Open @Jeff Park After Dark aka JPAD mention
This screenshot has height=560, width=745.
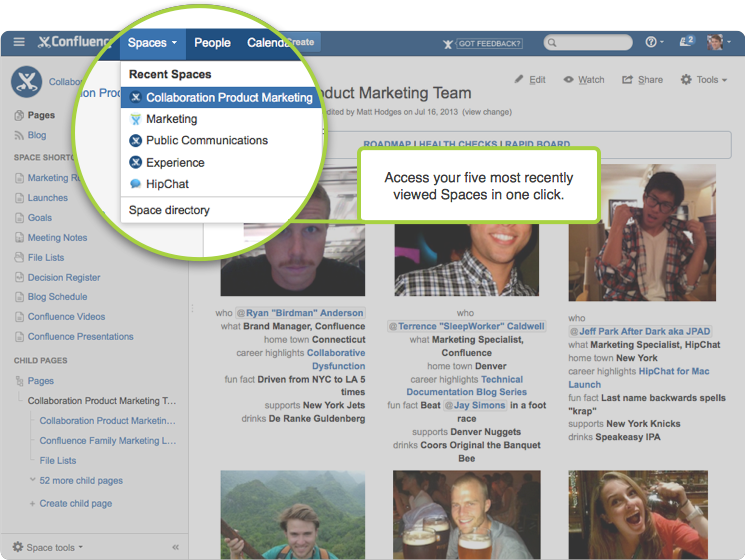pos(640,332)
